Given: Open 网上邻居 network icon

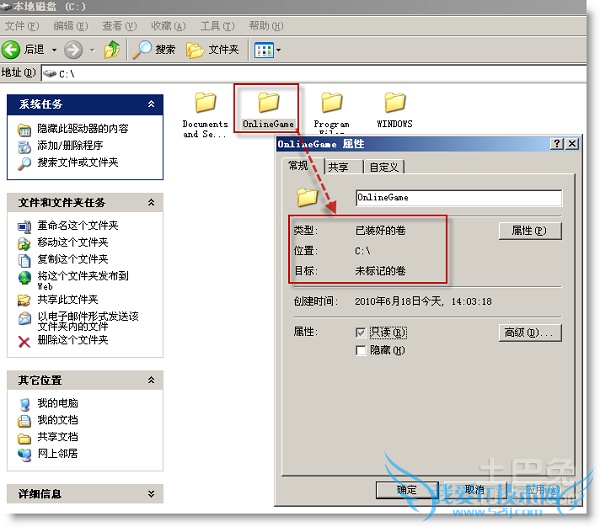Looking at the screenshot, I should pos(24,455).
